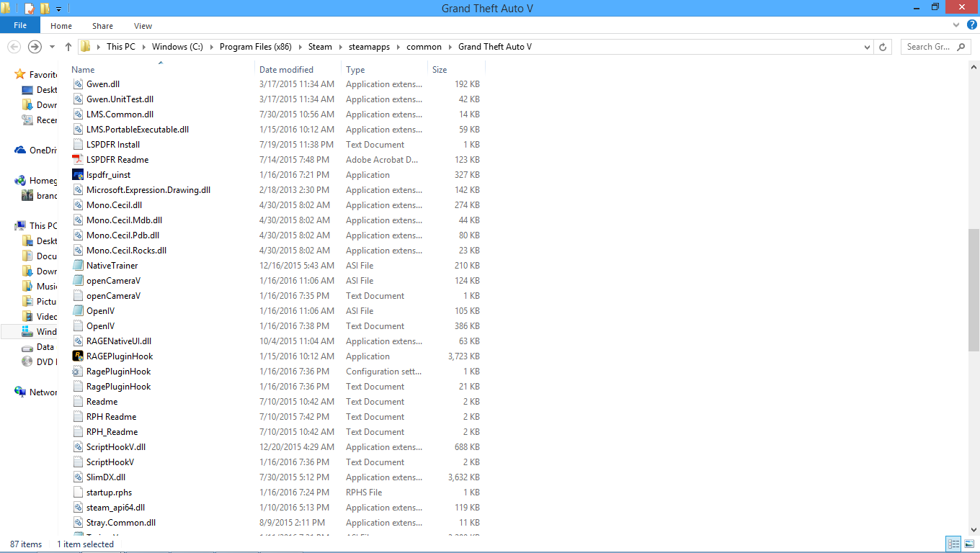The image size is (980, 553).
Task: Switch to the Home ribbon tab
Action: click(x=61, y=26)
